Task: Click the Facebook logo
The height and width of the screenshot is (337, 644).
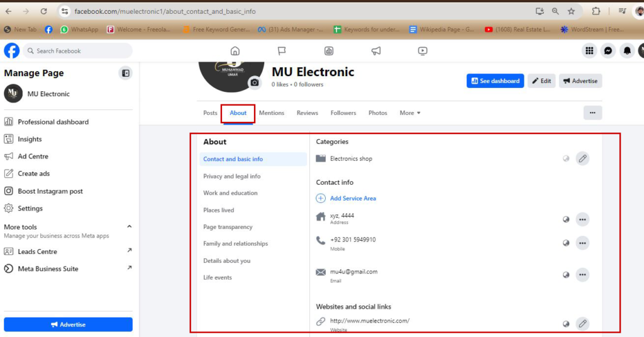Action: click(11, 51)
